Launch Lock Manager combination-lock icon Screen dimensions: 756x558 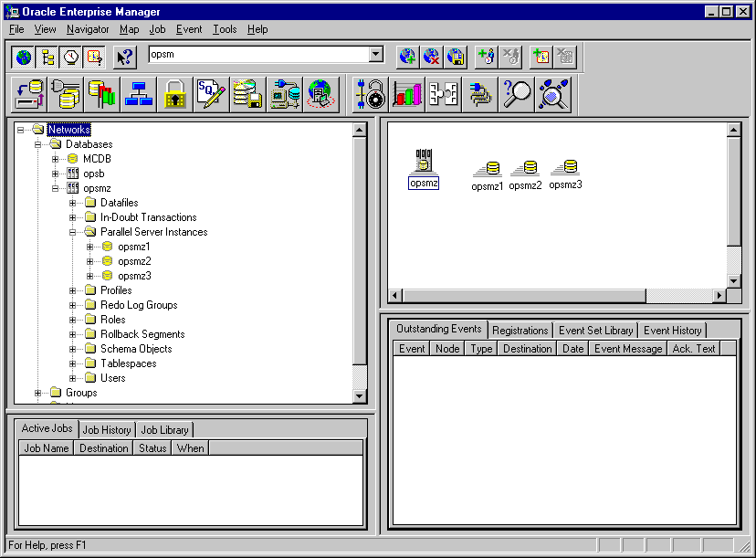click(x=371, y=94)
